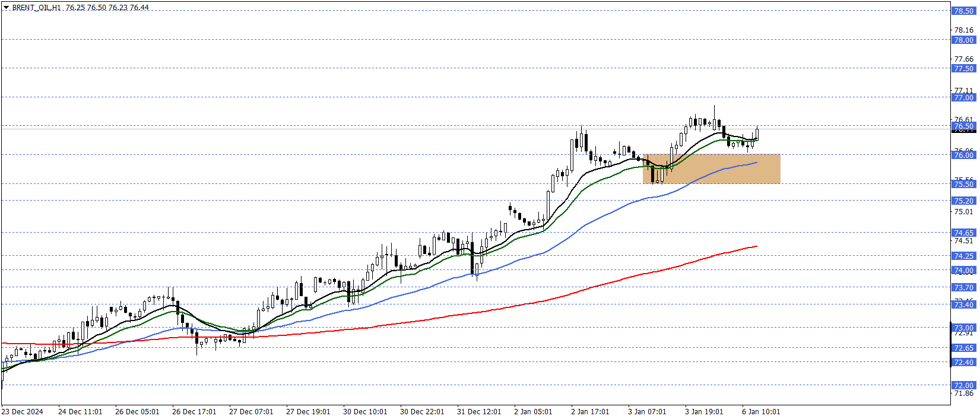This screenshot has width=980, height=419.
Task: Select the 72.40 price level label
Action: click(963, 362)
